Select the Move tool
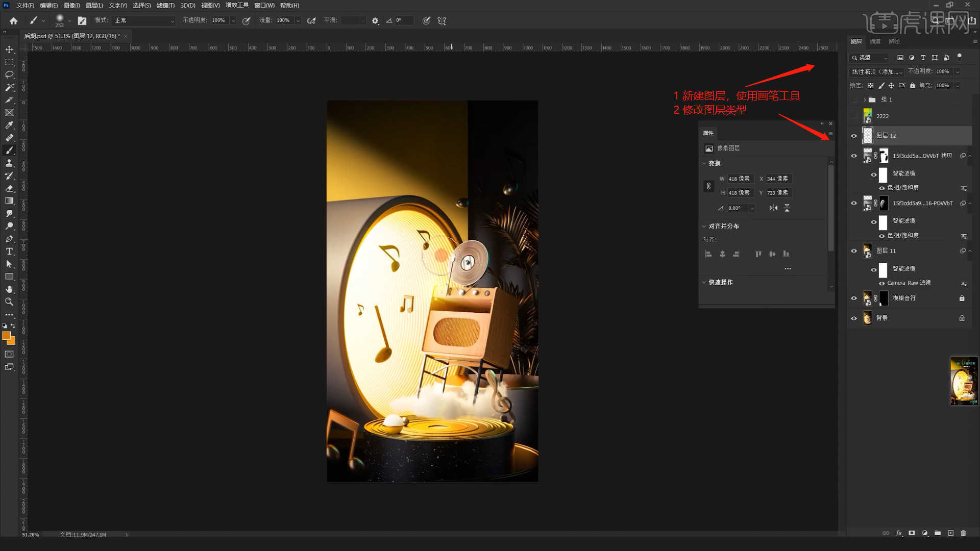This screenshot has height=551, width=980. point(9,49)
